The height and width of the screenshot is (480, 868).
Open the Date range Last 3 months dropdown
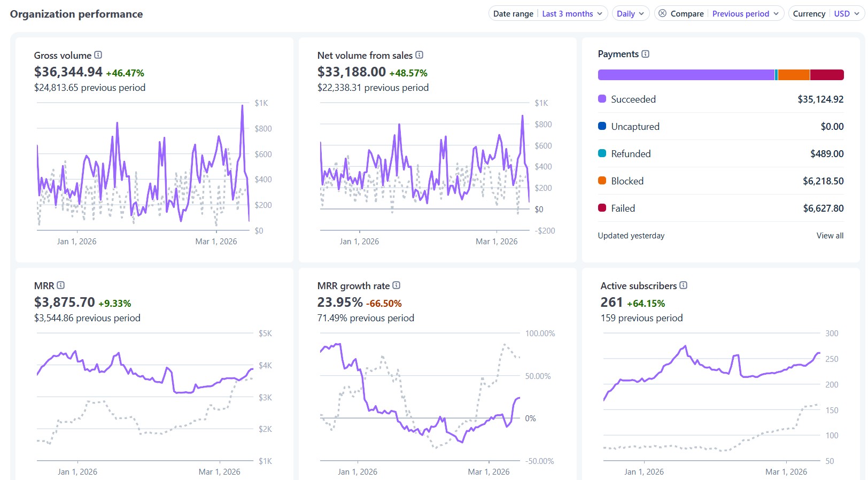pyautogui.click(x=572, y=13)
